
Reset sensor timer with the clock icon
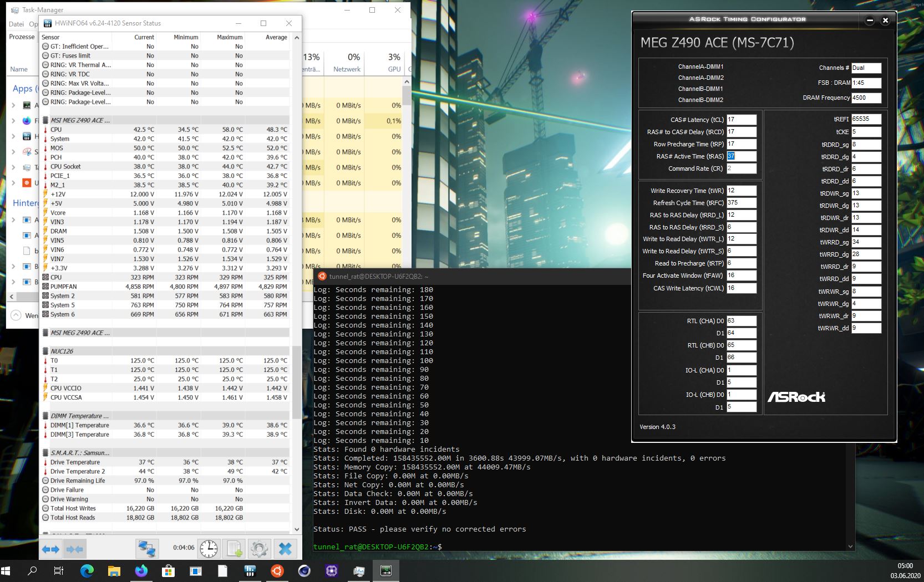coord(209,549)
